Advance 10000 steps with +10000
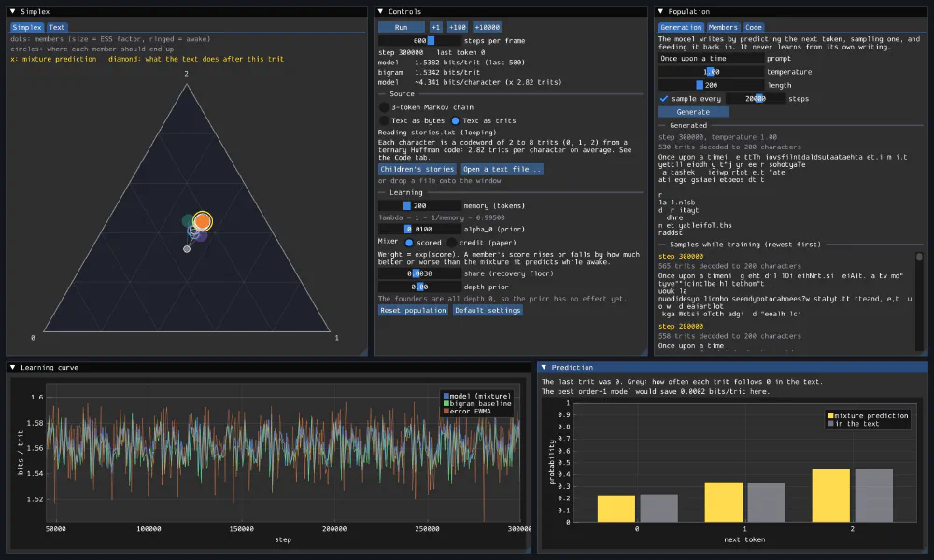The image size is (934, 560). (x=488, y=27)
